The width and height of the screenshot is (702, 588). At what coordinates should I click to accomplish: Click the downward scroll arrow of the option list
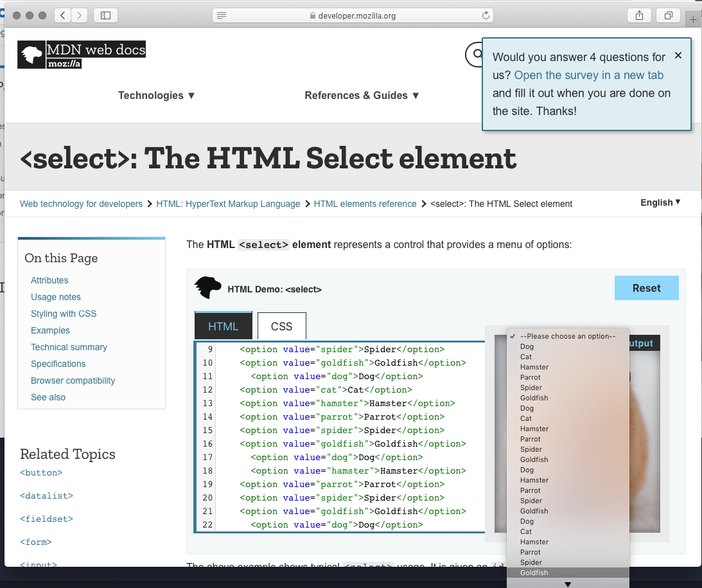(568, 584)
